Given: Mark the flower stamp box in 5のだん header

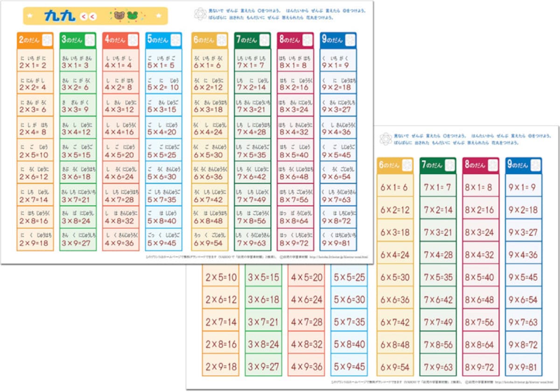Looking at the screenshot, I should 175,40.
